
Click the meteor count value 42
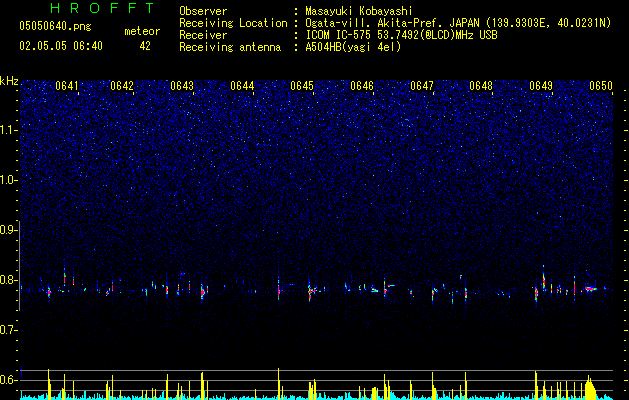pyautogui.click(x=145, y=46)
